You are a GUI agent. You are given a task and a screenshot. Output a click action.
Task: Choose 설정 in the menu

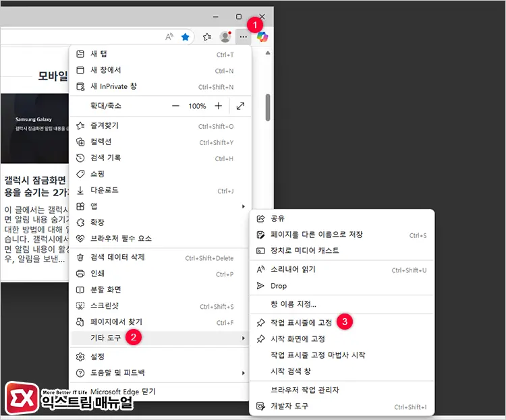[96, 356]
